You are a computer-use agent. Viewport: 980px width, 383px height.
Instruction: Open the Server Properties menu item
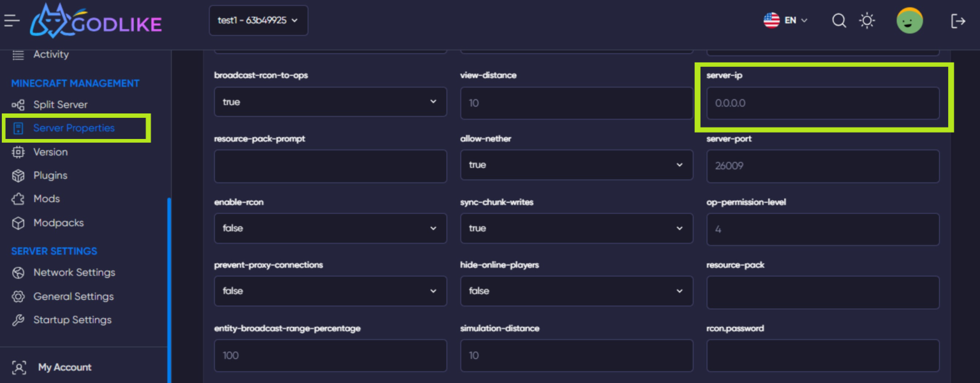coord(74,128)
